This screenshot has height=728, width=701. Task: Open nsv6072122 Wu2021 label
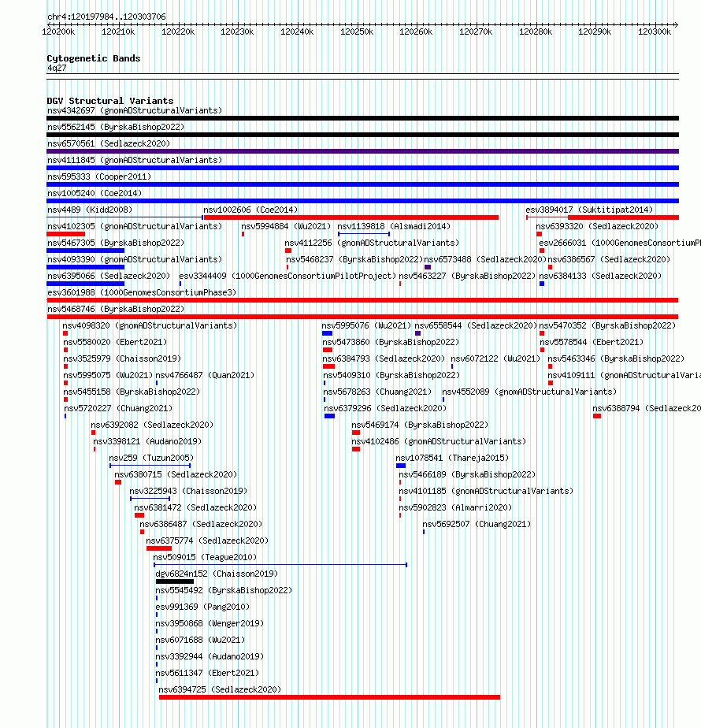tap(495, 359)
